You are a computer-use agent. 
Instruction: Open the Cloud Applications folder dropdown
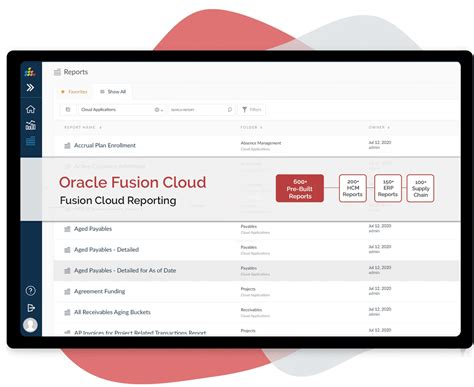121,110
